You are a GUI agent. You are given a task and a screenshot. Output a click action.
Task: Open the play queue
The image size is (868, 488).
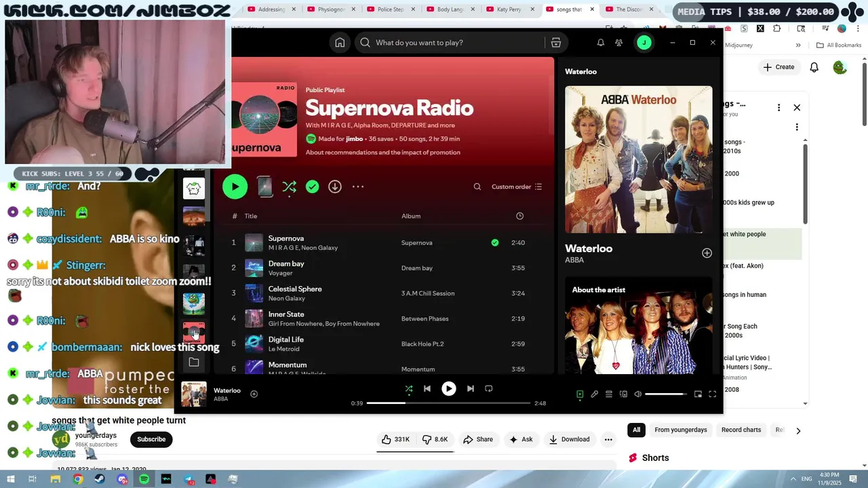(609, 394)
